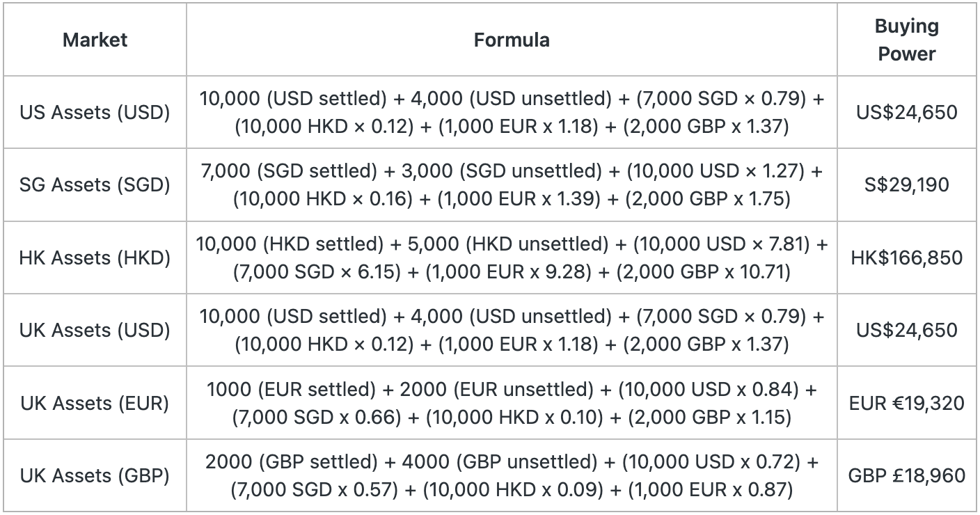The height and width of the screenshot is (515, 980).
Task: Select the US Assets (USD) market cell
Action: (95, 112)
